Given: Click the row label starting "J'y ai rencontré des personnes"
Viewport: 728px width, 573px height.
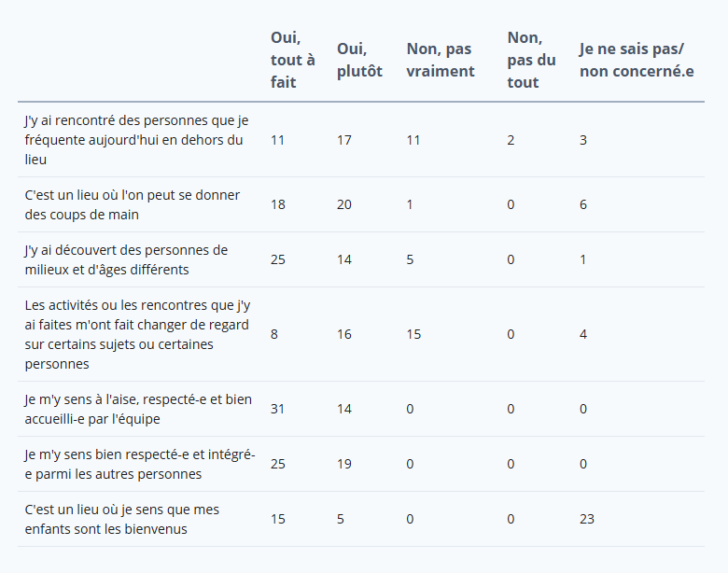Looking at the screenshot, I should tap(133, 140).
